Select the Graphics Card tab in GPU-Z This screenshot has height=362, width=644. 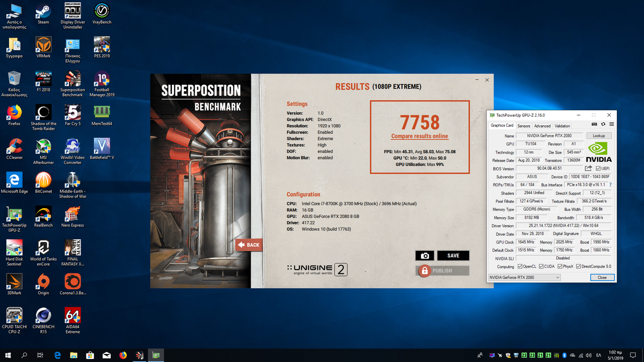point(502,126)
